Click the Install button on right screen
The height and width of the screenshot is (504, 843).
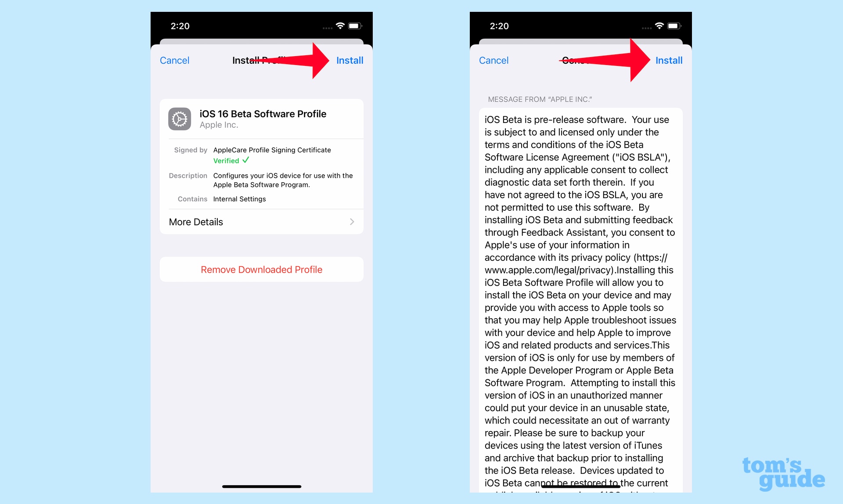click(x=668, y=59)
